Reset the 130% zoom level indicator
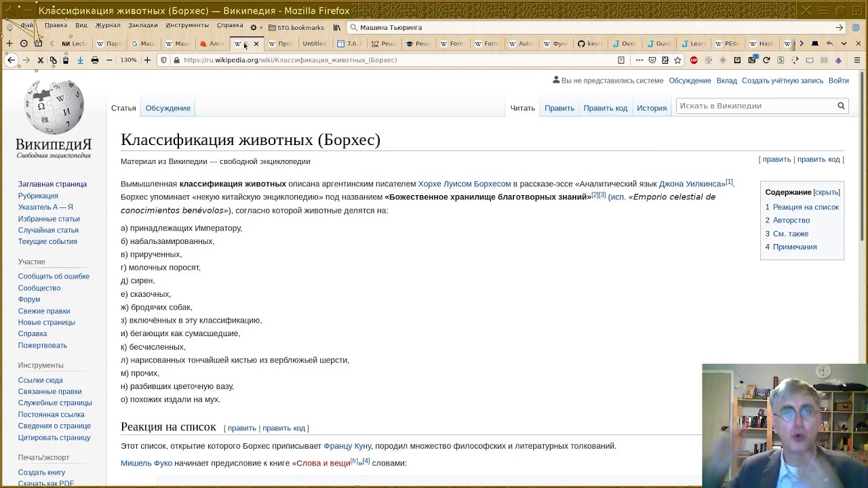 [128, 60]
